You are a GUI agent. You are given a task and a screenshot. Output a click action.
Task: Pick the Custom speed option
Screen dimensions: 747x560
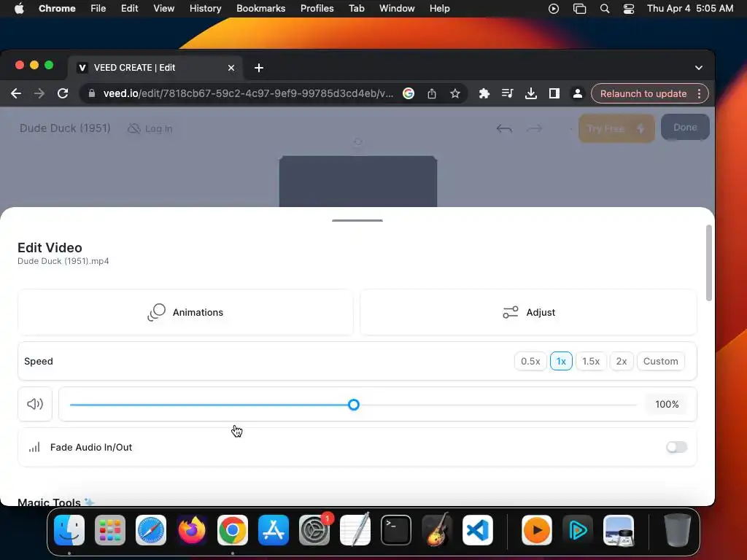660,362
